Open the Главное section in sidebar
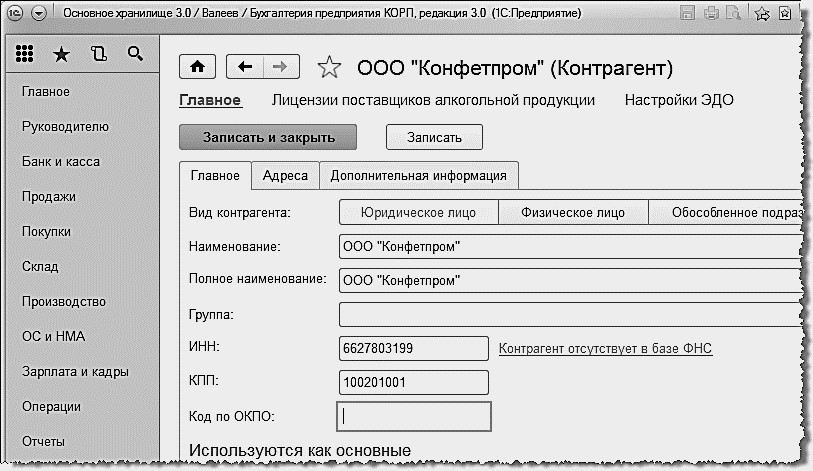 click(x=46, y=91)
